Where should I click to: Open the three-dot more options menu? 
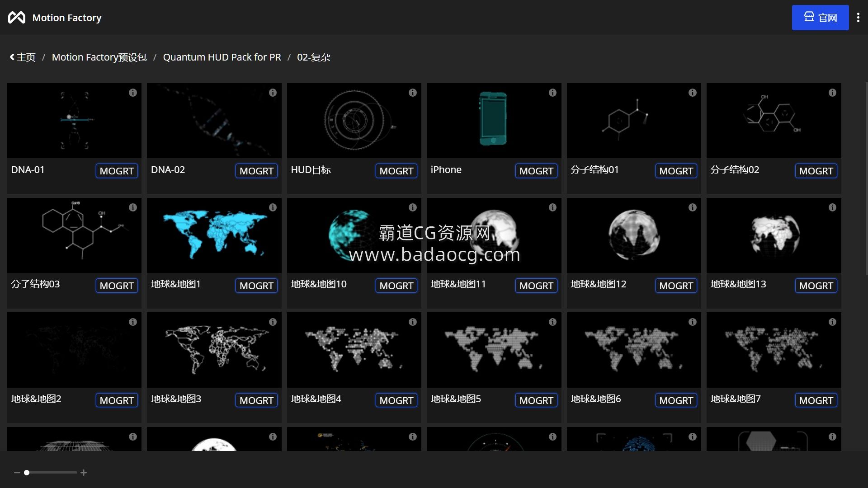point(858,18)
